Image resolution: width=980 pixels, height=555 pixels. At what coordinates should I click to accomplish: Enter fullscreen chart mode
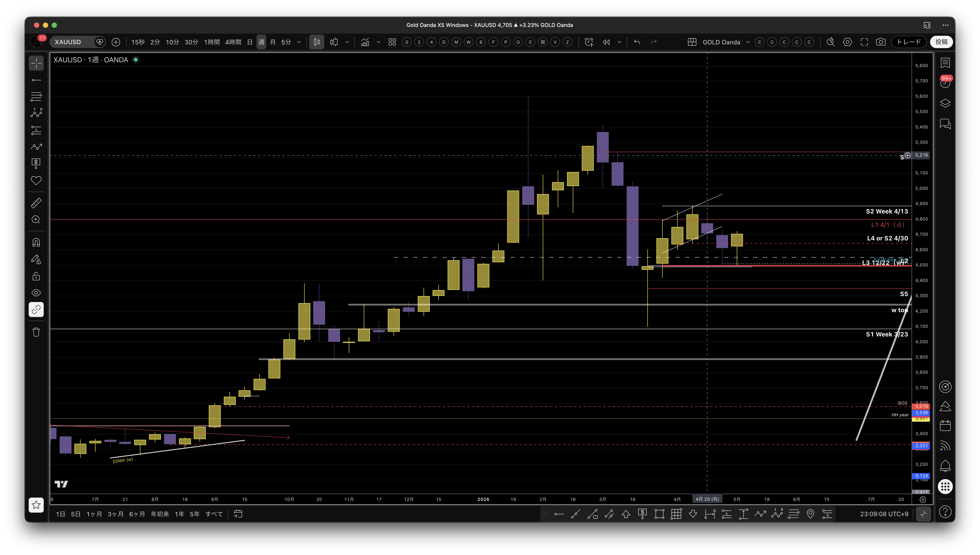point(864,42)
